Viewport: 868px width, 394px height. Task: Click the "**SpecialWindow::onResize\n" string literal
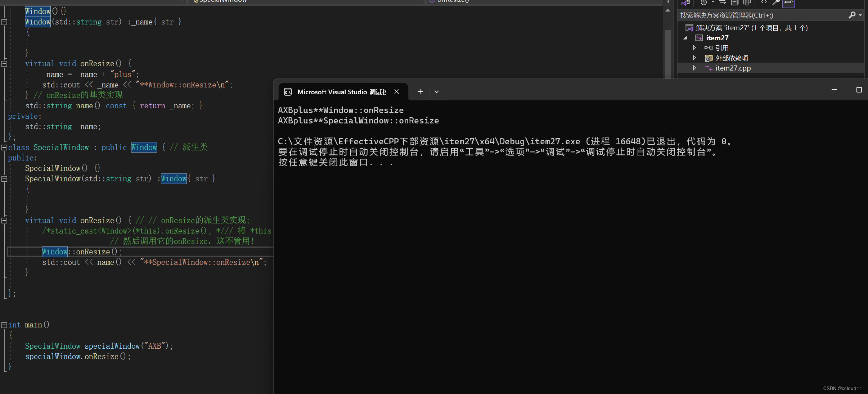coord(201,262)
